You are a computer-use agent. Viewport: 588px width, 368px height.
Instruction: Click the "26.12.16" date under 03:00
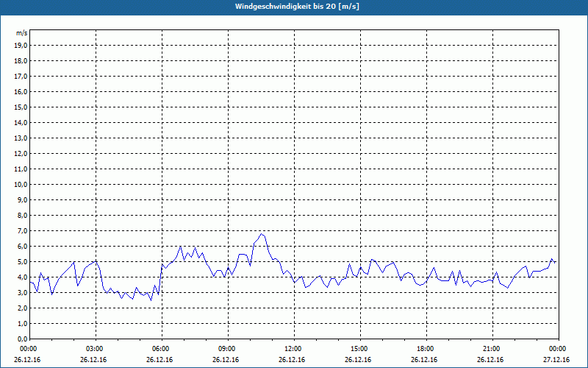point(93,360)
